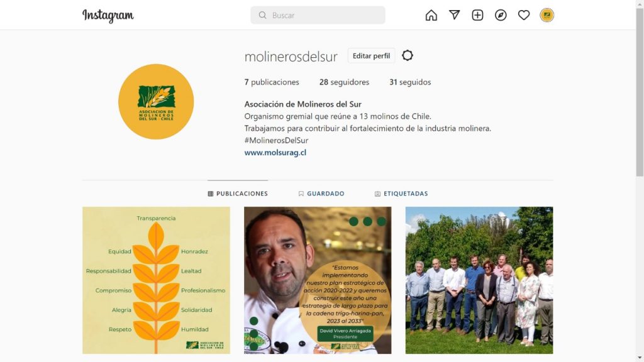This screenshot has height=362, width=644.
Task: Open the wheat values post thumbnail
Action: click(x=156, y=280)
